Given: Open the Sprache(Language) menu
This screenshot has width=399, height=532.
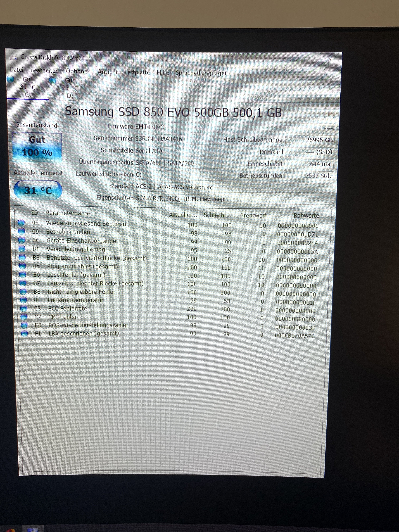Looking at the screenshot, I should (x=201, y=73).
